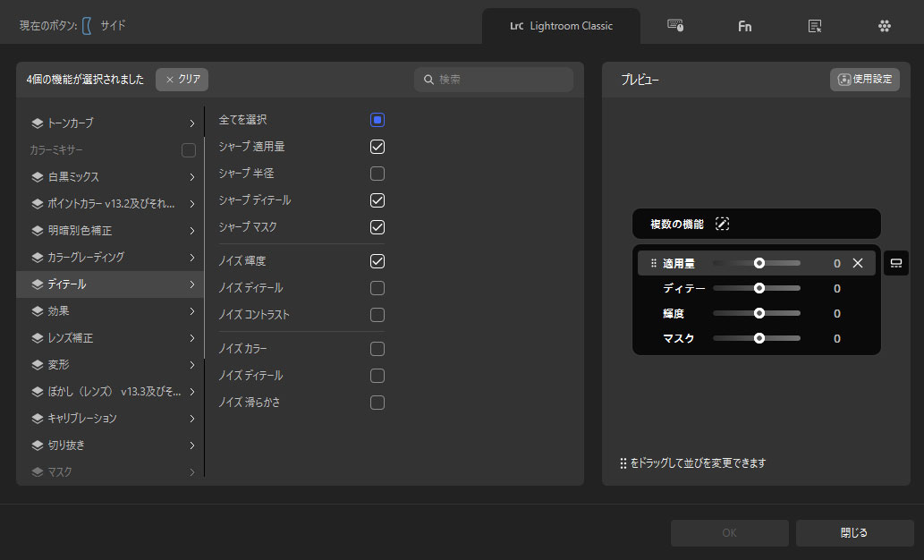
Task: Click the dotted cluster icon in top bar
Action: tap(884, 26)
